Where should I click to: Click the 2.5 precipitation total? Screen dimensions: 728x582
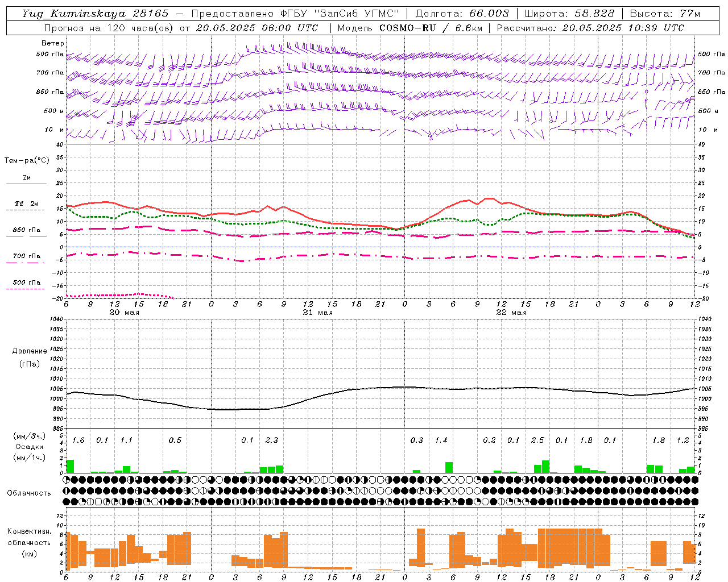coord(537,440)
